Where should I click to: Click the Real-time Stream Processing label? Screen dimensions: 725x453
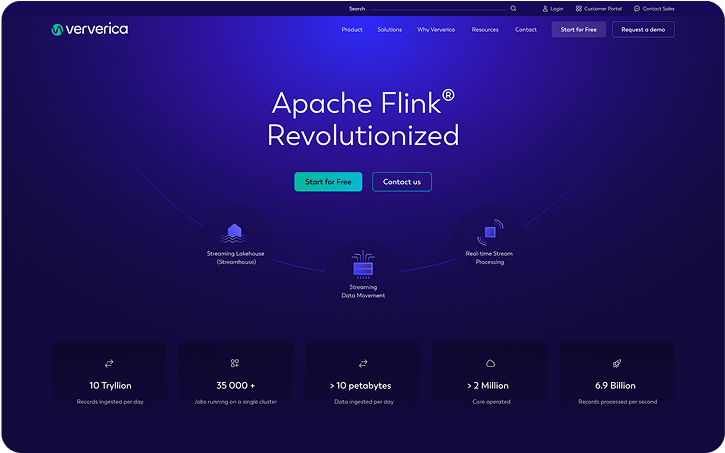(x=490, y=258)
